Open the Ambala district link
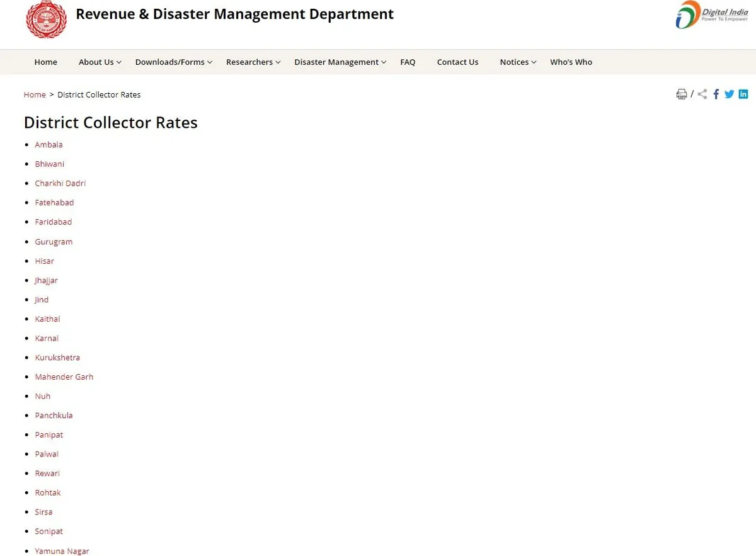 point(49,145)
